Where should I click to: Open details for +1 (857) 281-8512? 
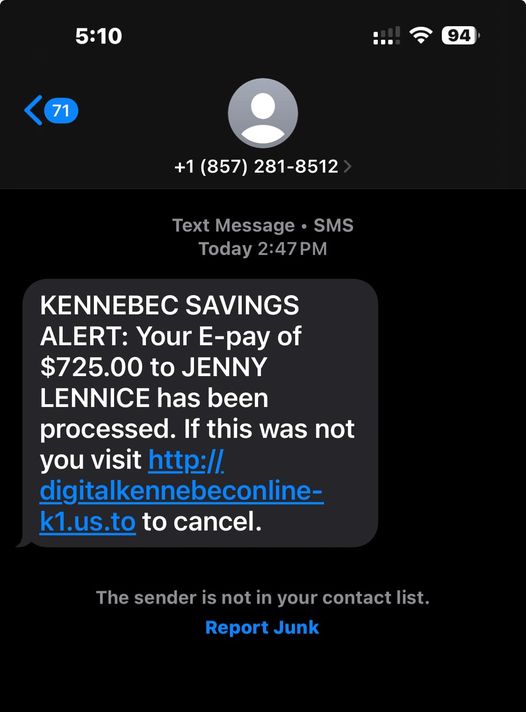pos(256,167)
